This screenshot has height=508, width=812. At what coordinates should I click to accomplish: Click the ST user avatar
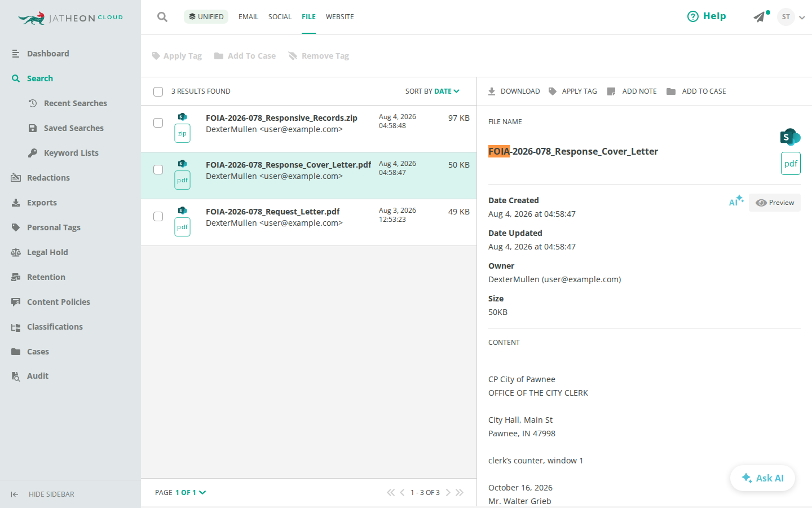click(x=786, y=17)
